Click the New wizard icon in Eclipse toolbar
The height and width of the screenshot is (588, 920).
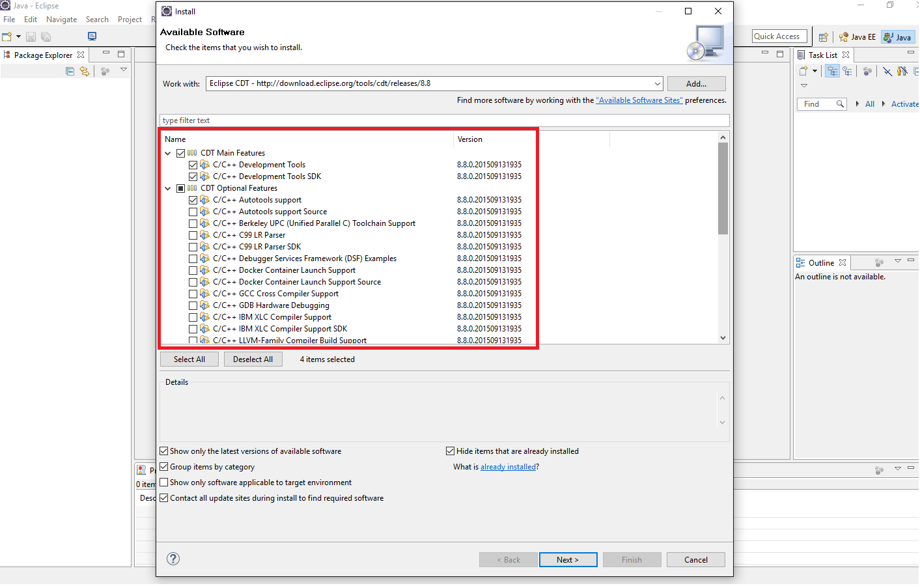click(x=7, y=36)
